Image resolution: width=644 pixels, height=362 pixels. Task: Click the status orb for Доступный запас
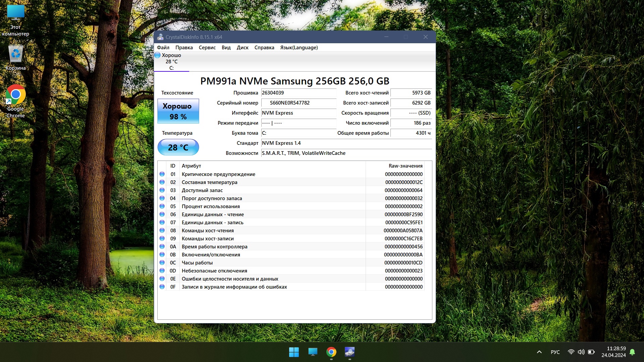[x=162, y=190]
